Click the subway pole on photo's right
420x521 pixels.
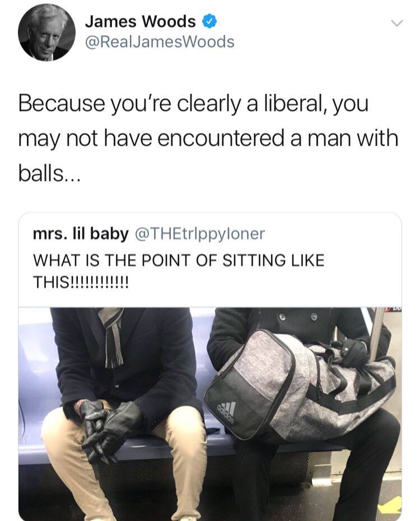click(x=376, y=332)
